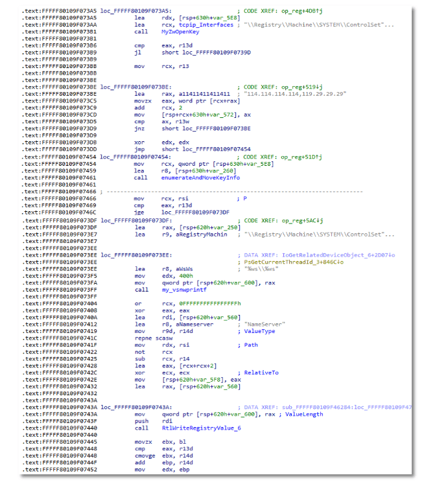
Task: Click the xor edx, edx instruction
Action: pyautogui.click(x=161, y=143)
